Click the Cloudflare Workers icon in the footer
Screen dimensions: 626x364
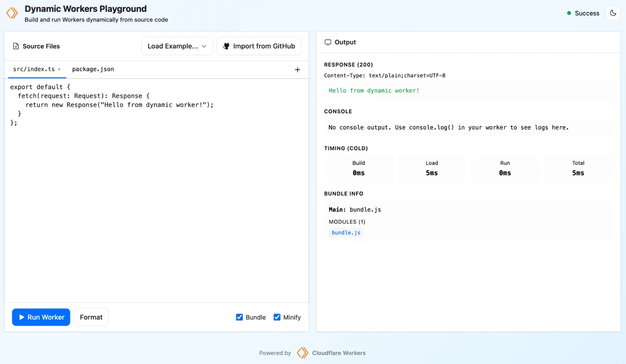click(302, 353)
